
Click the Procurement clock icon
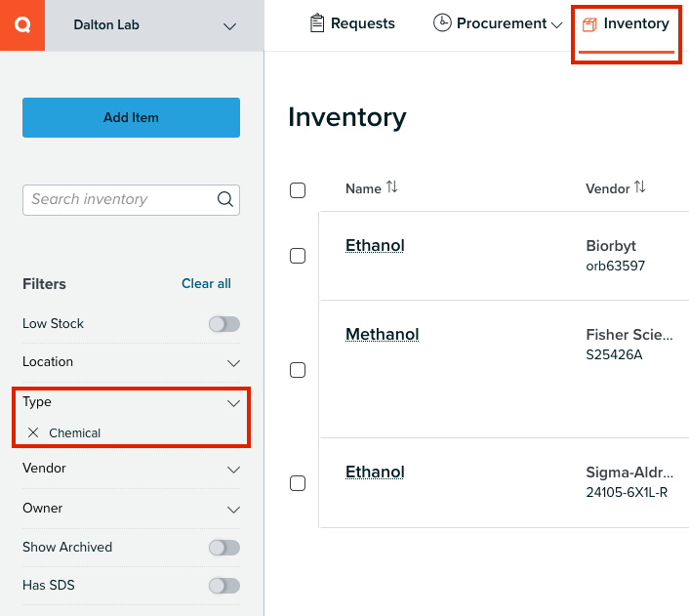coord(442,22)
